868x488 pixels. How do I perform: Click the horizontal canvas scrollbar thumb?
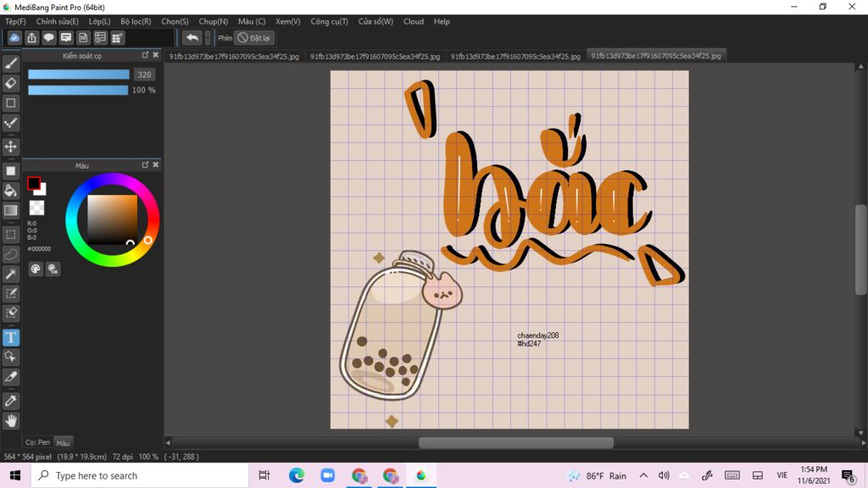(516, 442)
